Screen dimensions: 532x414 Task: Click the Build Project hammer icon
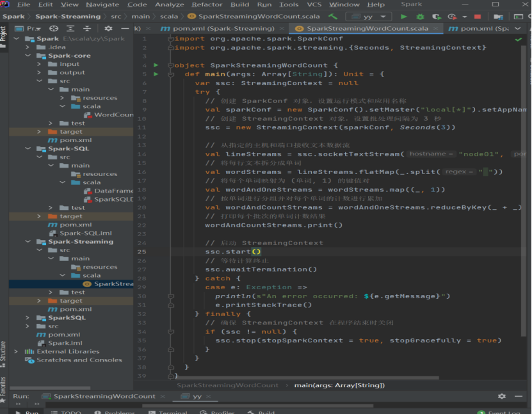tap(333, 16)
